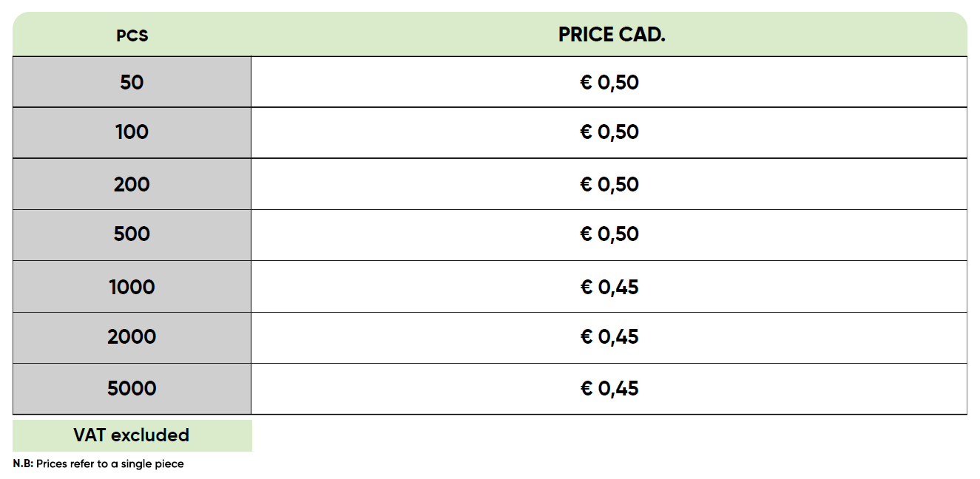
Task: Click the € 0,45 price for 1000 pieces
Action: (x=609, y=287)
